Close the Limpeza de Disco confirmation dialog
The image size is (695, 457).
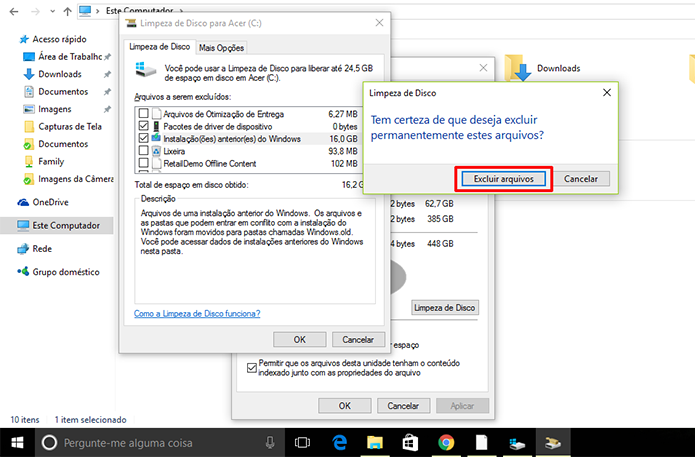tap(607, 92)
